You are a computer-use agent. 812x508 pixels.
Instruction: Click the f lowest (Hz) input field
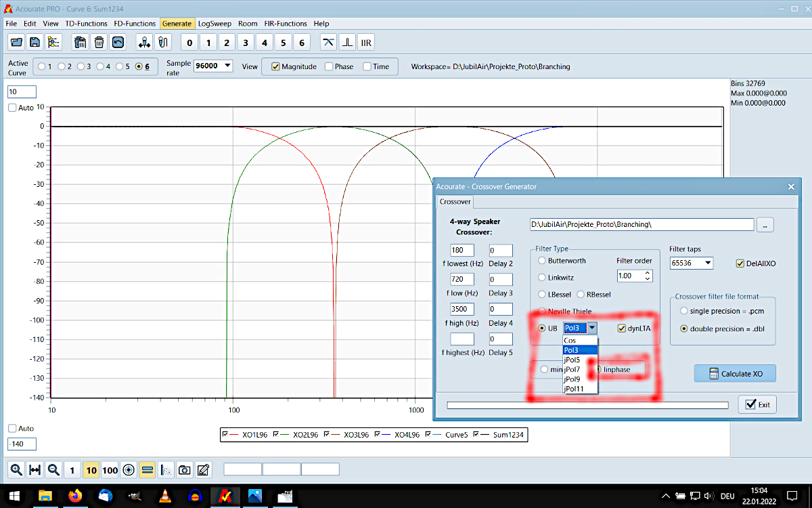tap(462, 250)
